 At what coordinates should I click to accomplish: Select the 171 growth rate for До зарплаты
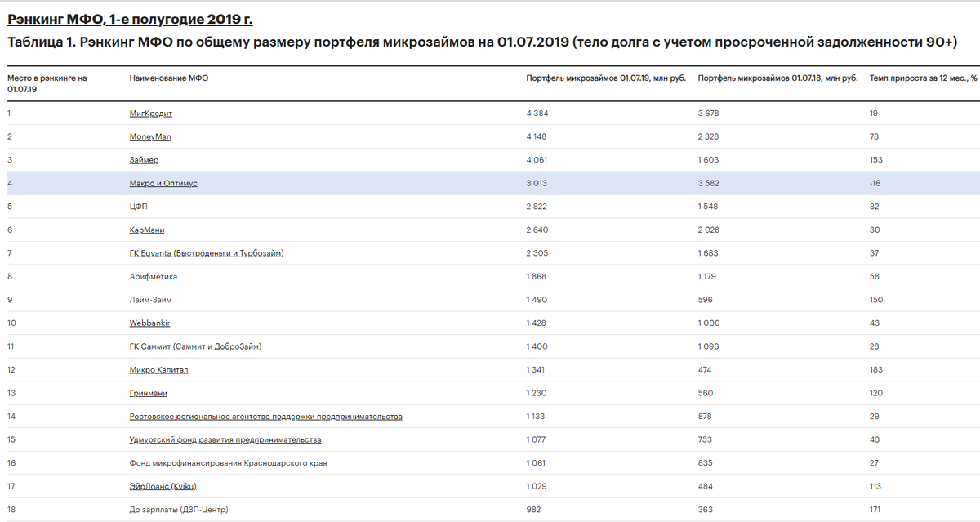876,510
